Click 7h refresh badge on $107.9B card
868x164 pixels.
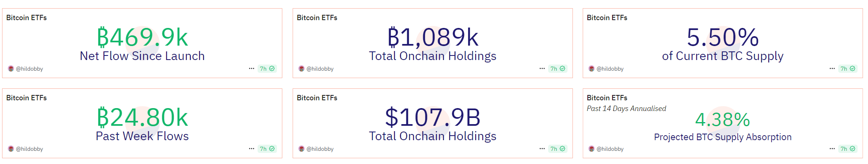[558, 149]
